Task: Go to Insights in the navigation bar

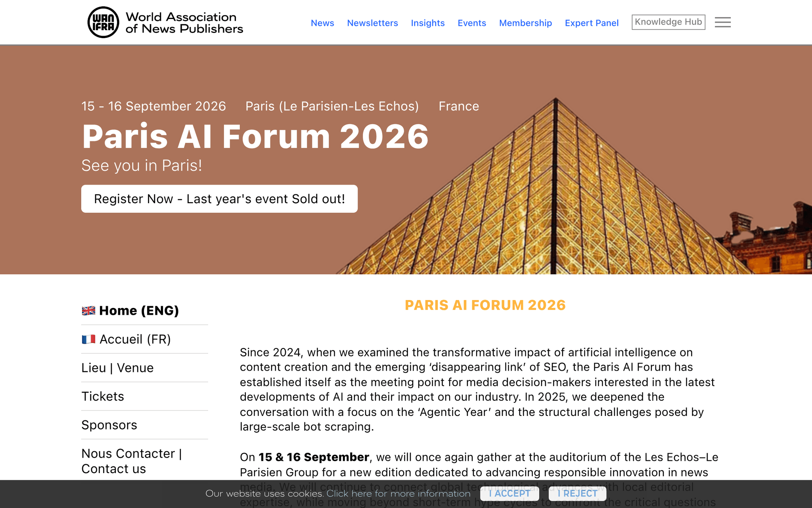Action: point(428,23)
